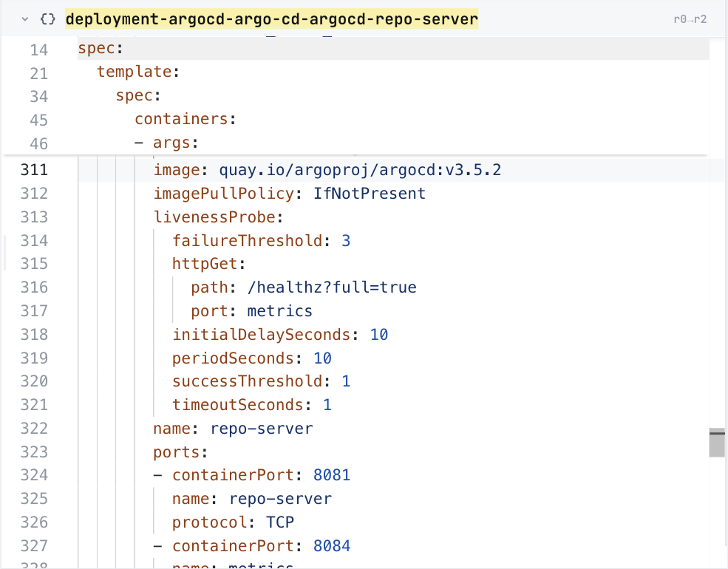728x569 pixels.
Task: Jump to sticky 'spec:' line 34
Action: [138, 95]
